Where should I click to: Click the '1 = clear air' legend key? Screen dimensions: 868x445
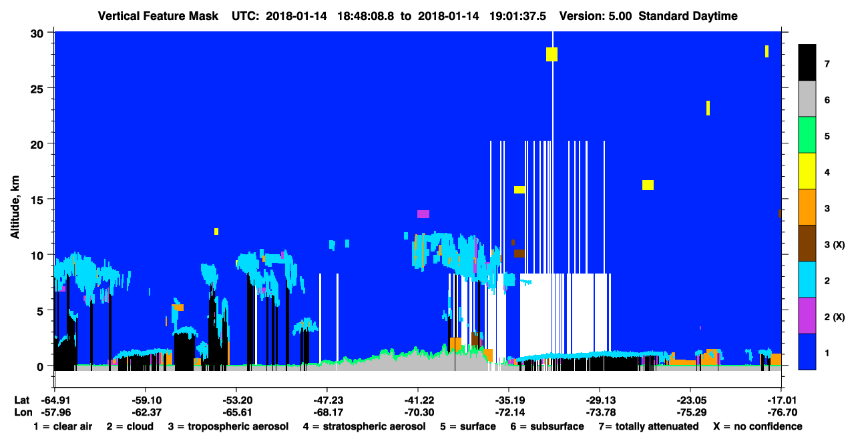pos(63,426)
